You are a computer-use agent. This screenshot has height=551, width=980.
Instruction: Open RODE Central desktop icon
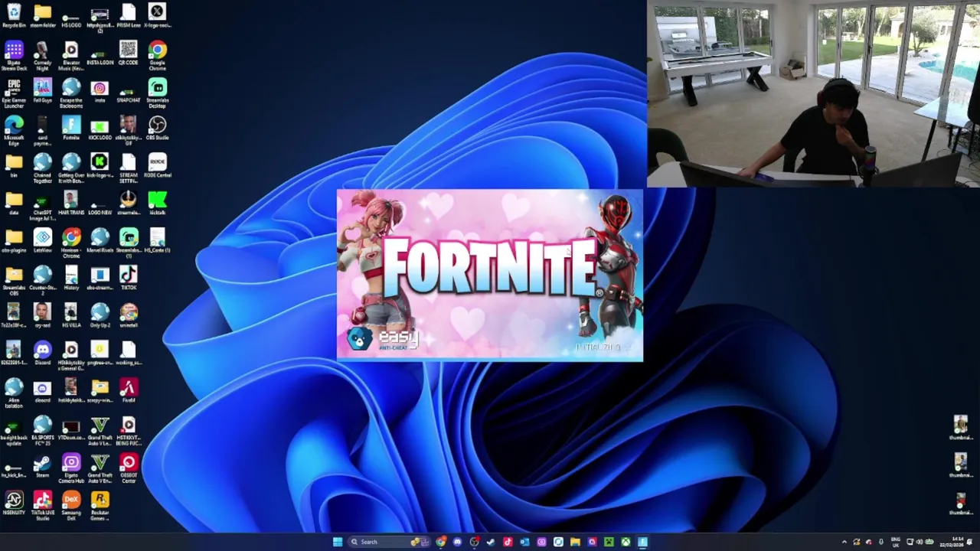pyautogui.click(x=157, y=165)
